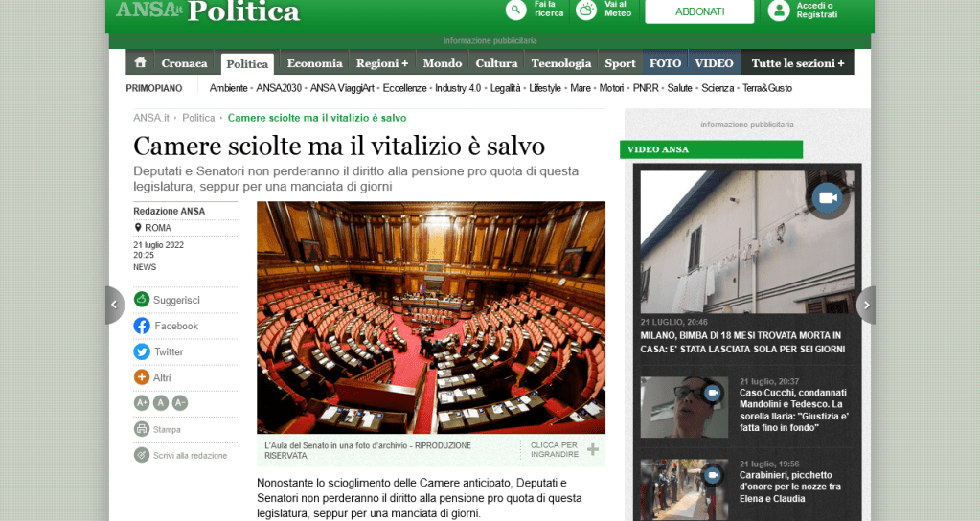Click the user account icon

[x=779, y=11]
